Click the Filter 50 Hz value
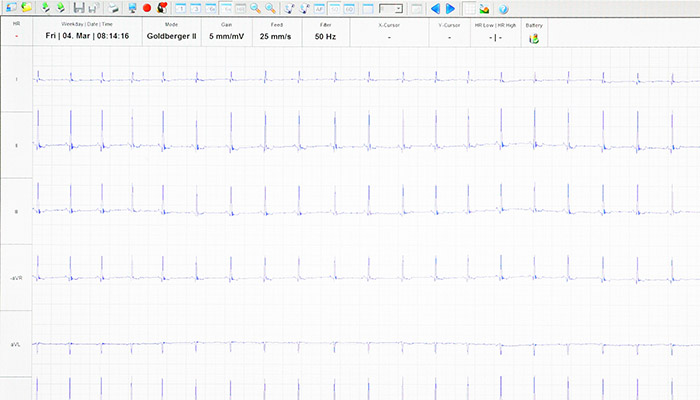This screenshot has height=400, width=700. [x=325, y=36]
